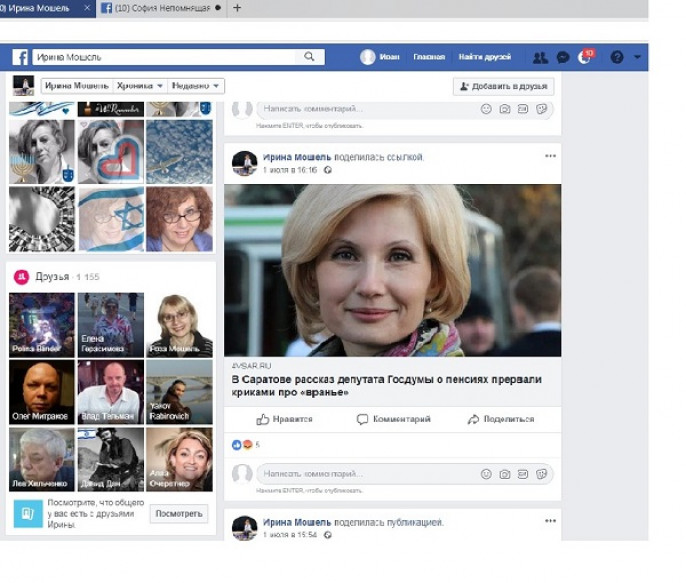
Task: Open friend Олег Митраков thumbnail
Action: coord(42,392)
